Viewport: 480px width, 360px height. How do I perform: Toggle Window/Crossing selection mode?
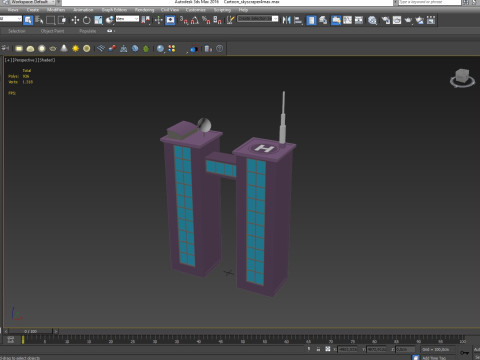pyautogui.click(x=62, y=20)
